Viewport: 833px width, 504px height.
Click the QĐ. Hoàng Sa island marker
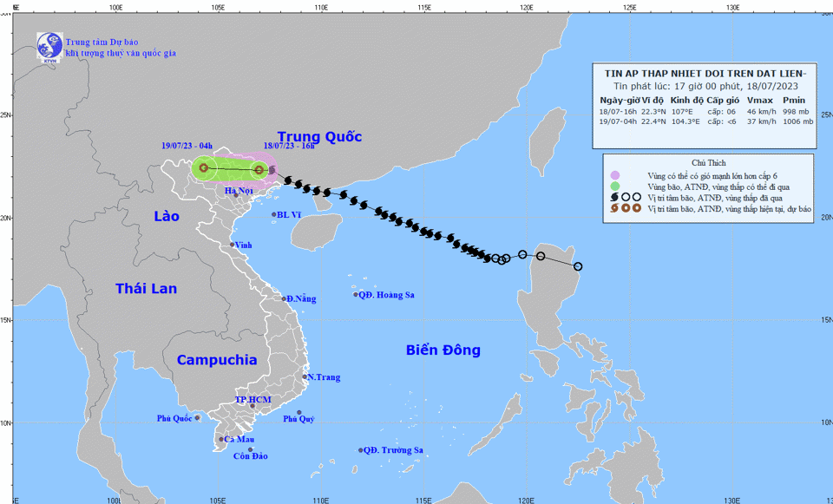click(356, 295)
